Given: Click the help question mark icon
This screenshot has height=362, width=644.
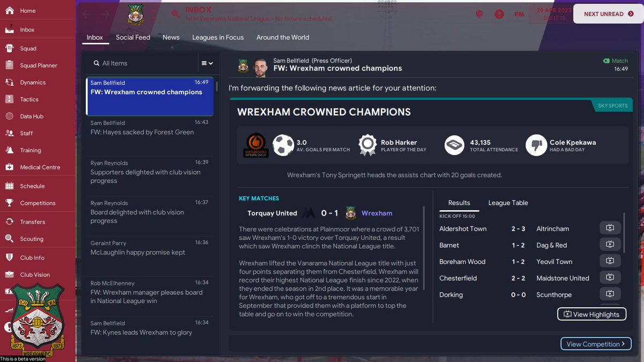Looking at the screenshot, I should pyautogui.click(x=499, y=14).
